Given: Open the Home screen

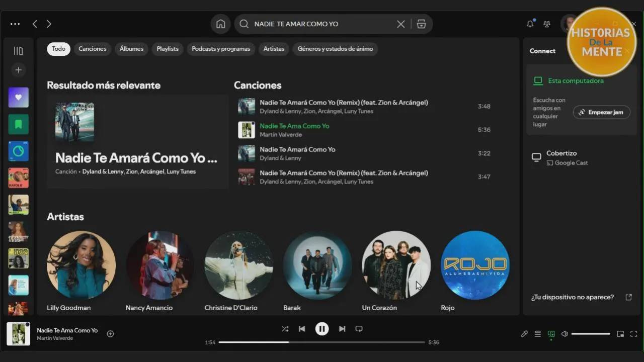Looking at the screenshot, I should [220, 24].
